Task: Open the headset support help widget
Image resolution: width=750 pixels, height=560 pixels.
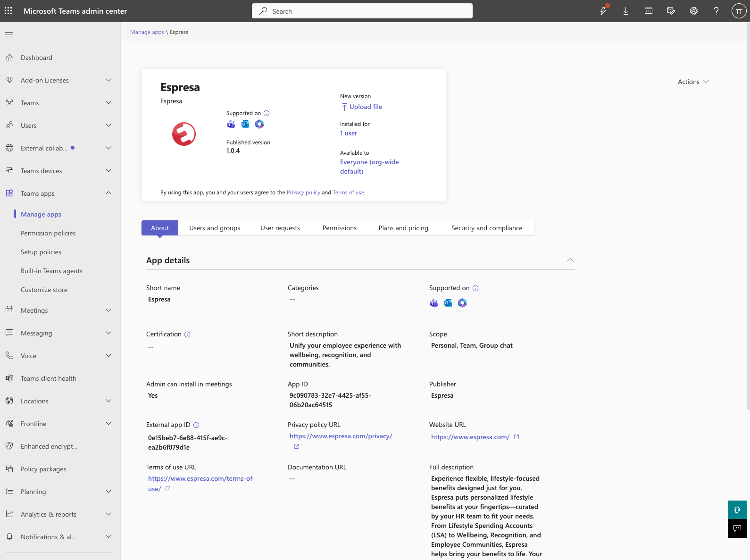Action: 737,510
